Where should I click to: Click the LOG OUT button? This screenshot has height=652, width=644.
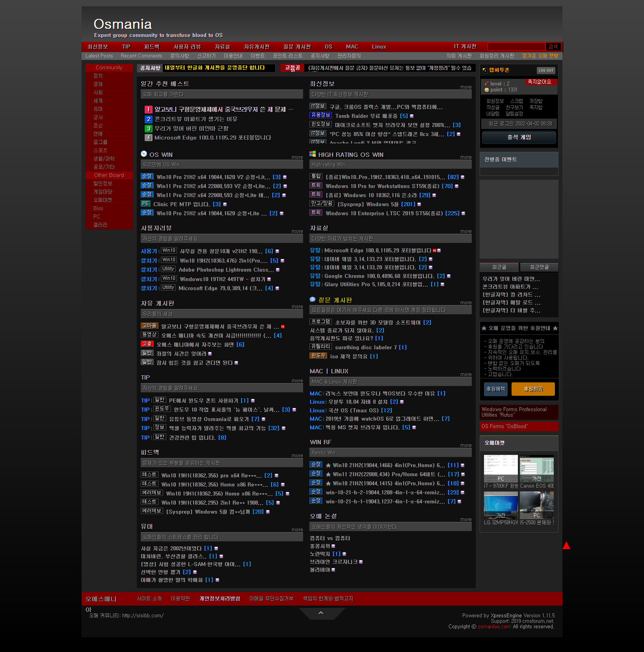pyautogui.click(x=546, y=71)
